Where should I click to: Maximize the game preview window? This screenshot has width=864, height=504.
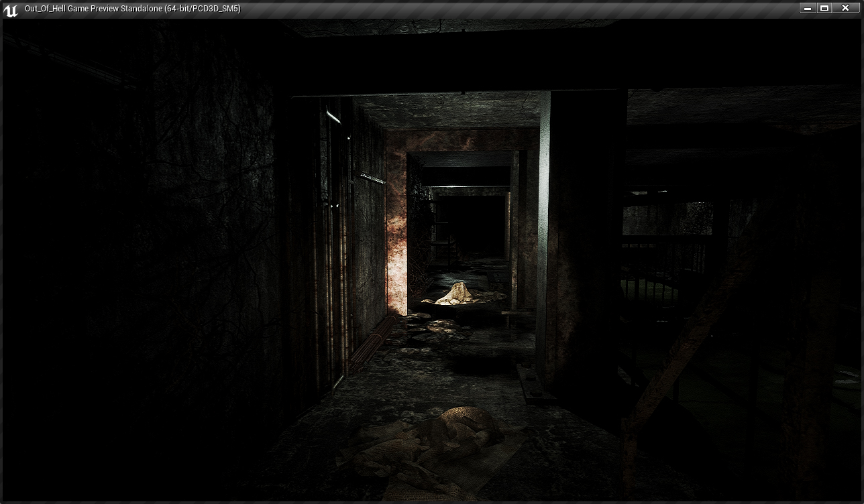(824, 8)
